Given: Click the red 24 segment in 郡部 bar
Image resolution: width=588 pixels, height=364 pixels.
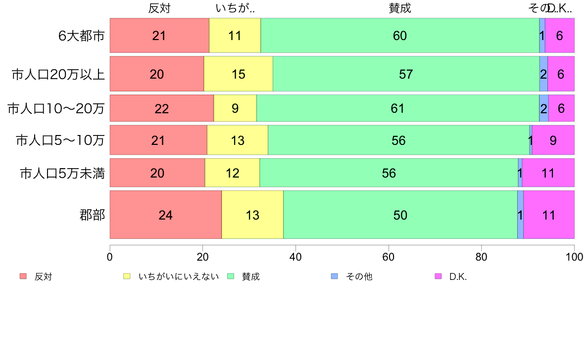Looking at the screenshot, I should [165, 215].
